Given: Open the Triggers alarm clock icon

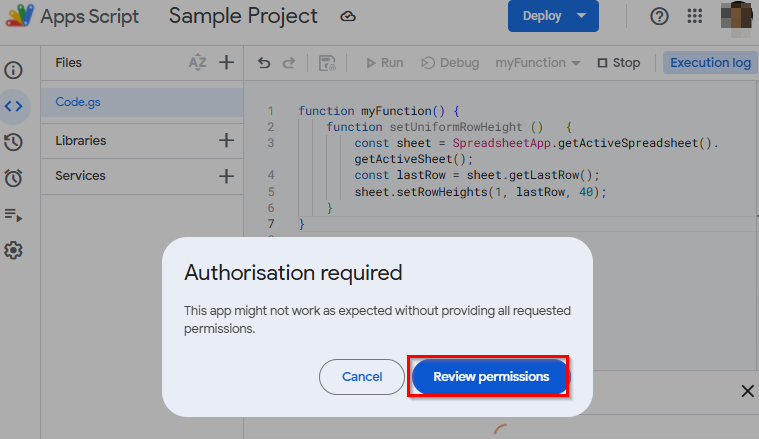Looking at the screenshot, I should coord(14,178).
